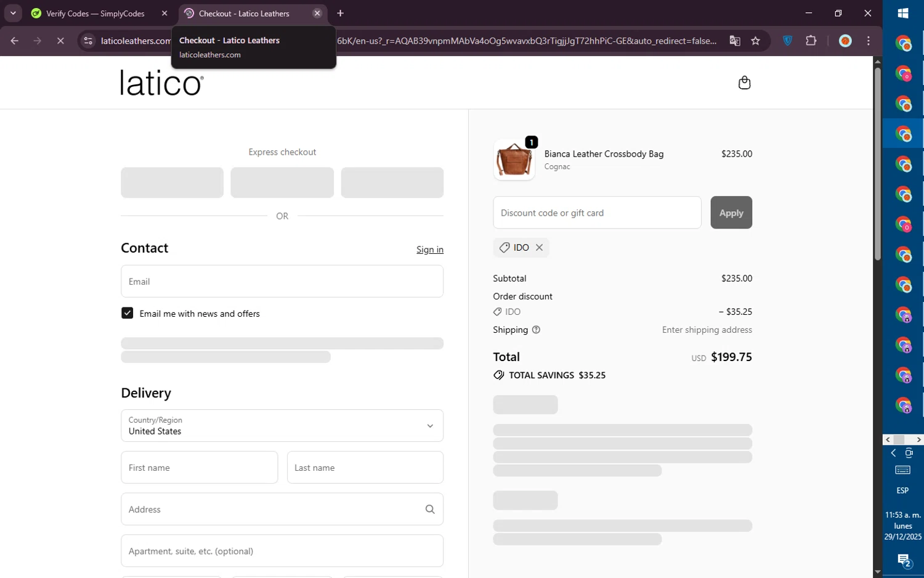
Task: Click the Cognac variant label
Action: tap(557, 166)
